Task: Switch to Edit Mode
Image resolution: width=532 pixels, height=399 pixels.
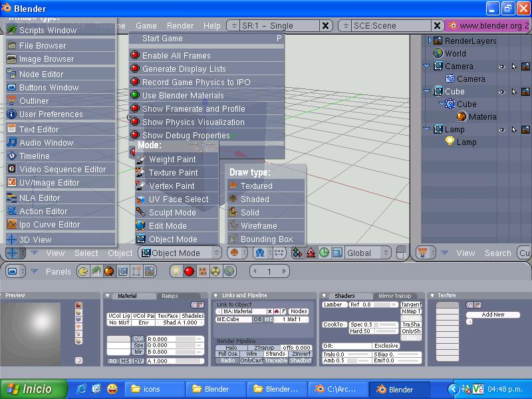Action: pos(176,225)
